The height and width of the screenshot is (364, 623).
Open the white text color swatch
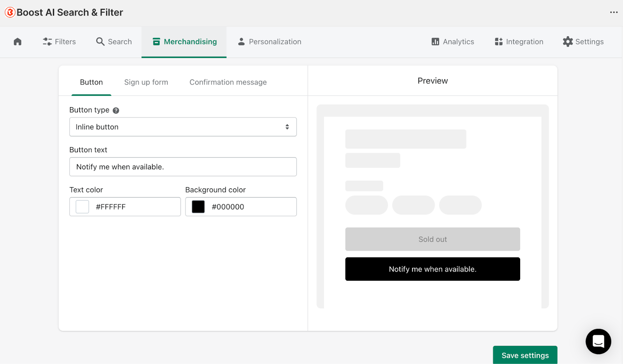click(82, 207)
